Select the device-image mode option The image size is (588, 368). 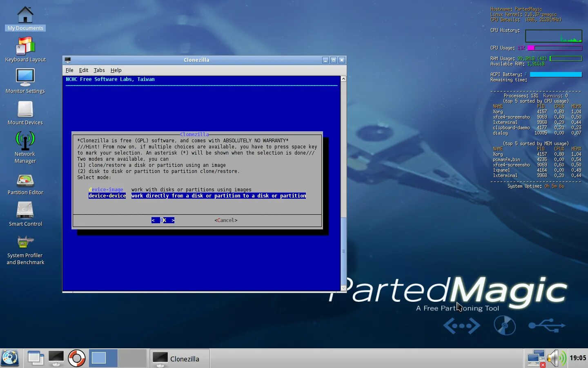tap(106, 190)
